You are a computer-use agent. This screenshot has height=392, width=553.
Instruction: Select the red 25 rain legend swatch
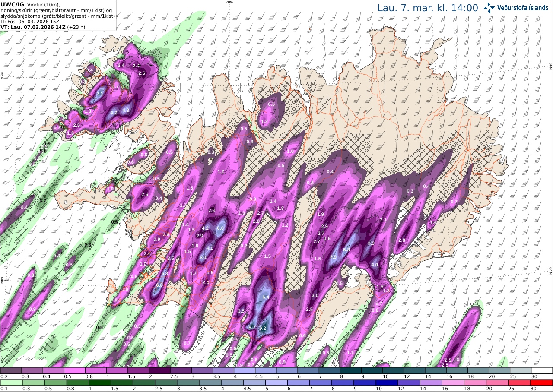pyautogui.click(x=519, y=383)
